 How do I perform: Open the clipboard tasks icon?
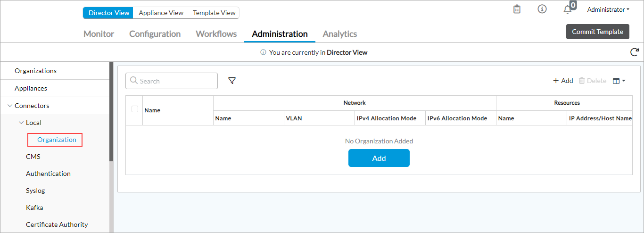click(517, 9)
